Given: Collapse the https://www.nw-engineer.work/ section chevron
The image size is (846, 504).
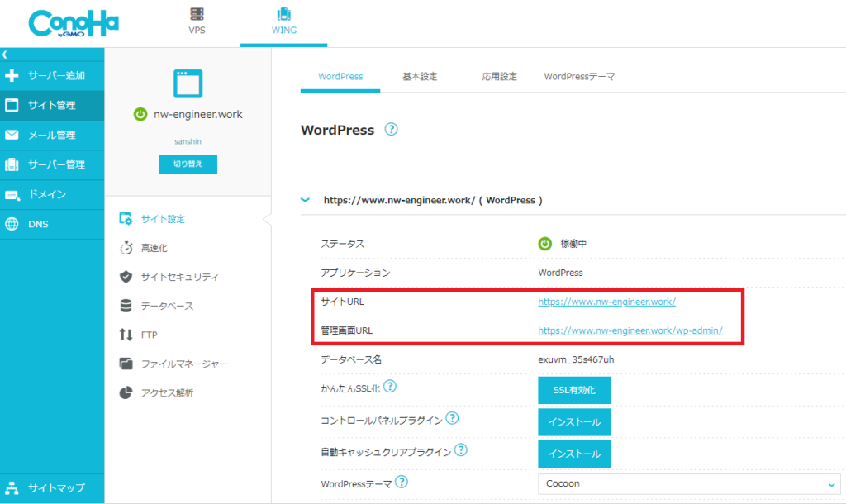Looking at the screenshot, I should 306,200.
